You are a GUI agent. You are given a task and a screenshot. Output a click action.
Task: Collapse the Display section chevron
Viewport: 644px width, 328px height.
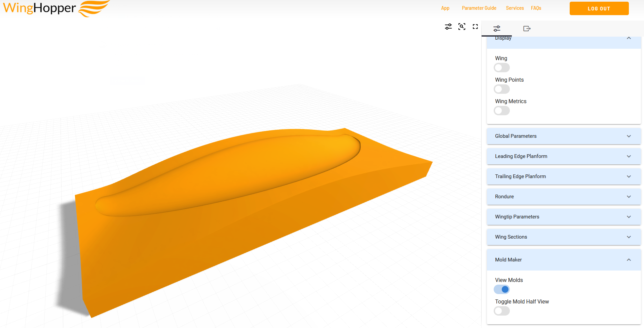click(629, 38)
